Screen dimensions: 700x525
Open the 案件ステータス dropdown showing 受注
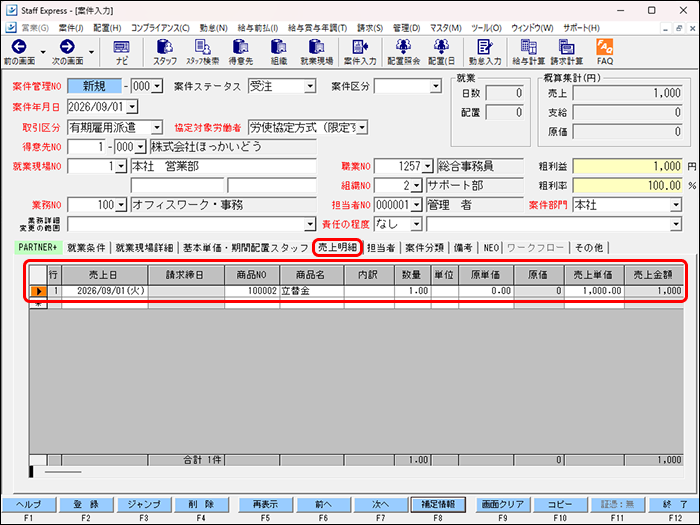coord(310,86)
